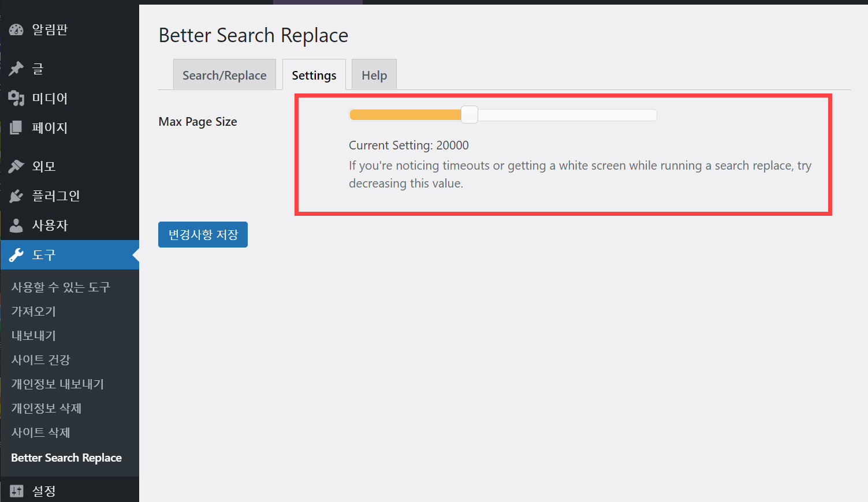868x502 pixels.
Task: Click the Better Search Replace page heading
Action: coord(254,35)
